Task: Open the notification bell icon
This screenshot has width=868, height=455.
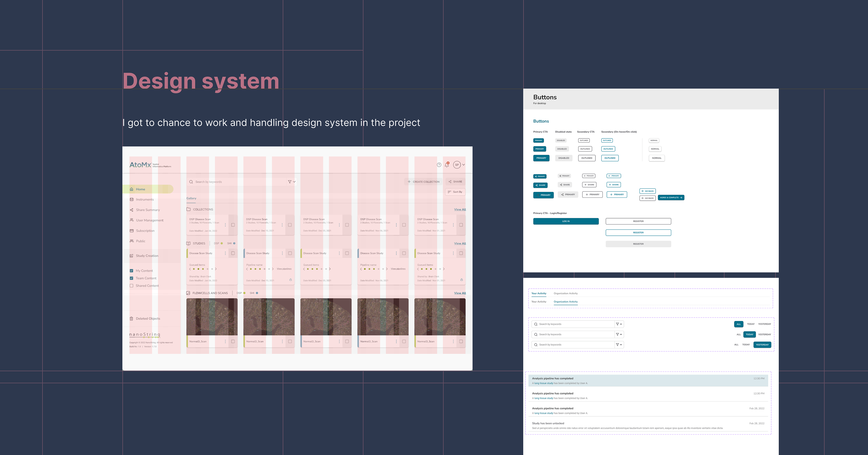Action: [x=447, y=165]
